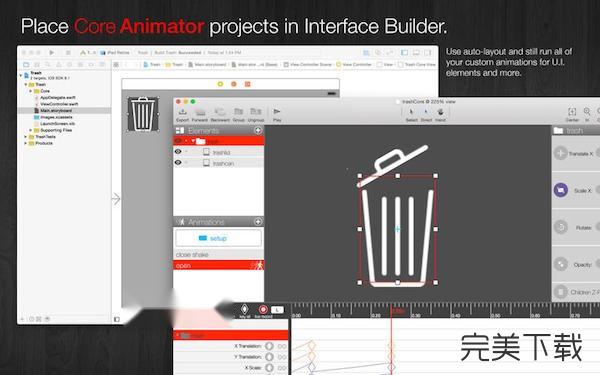Click the running figure icon on open row
The height and width of the screenshot is (375, 600).
tap(259, 265)
